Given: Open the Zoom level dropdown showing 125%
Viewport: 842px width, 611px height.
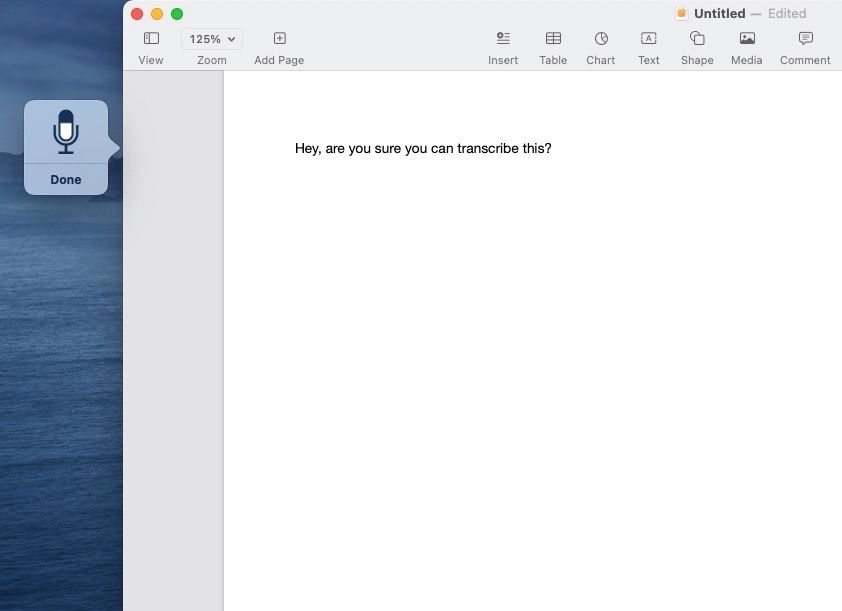Looking at the screenshot, I should click(x=211, y=38).
